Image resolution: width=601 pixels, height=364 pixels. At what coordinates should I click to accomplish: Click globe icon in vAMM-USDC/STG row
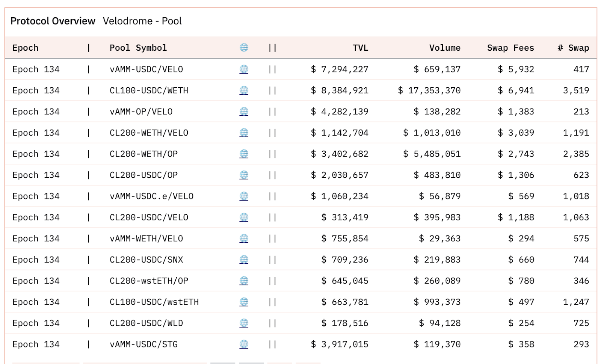(x=244, y=344)
